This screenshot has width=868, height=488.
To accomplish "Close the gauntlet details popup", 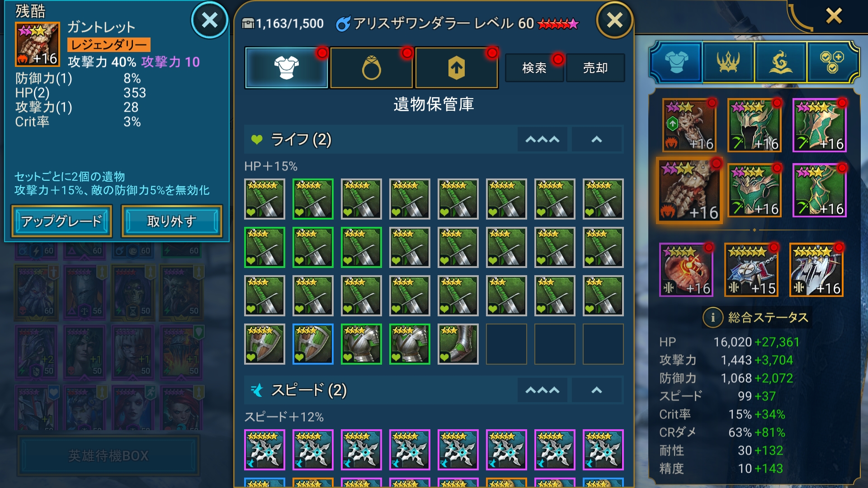I will click(x=209, y=20).
